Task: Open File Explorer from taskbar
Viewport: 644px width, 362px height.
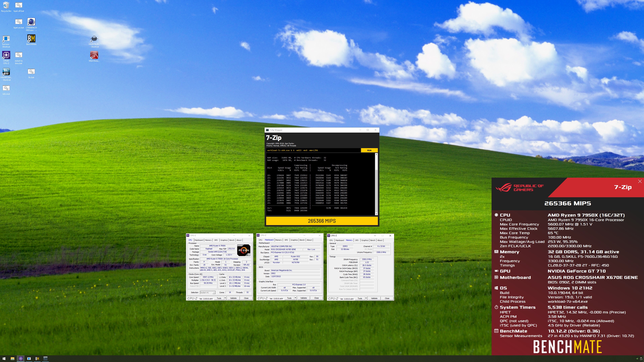Action: (x=13, y=359)
